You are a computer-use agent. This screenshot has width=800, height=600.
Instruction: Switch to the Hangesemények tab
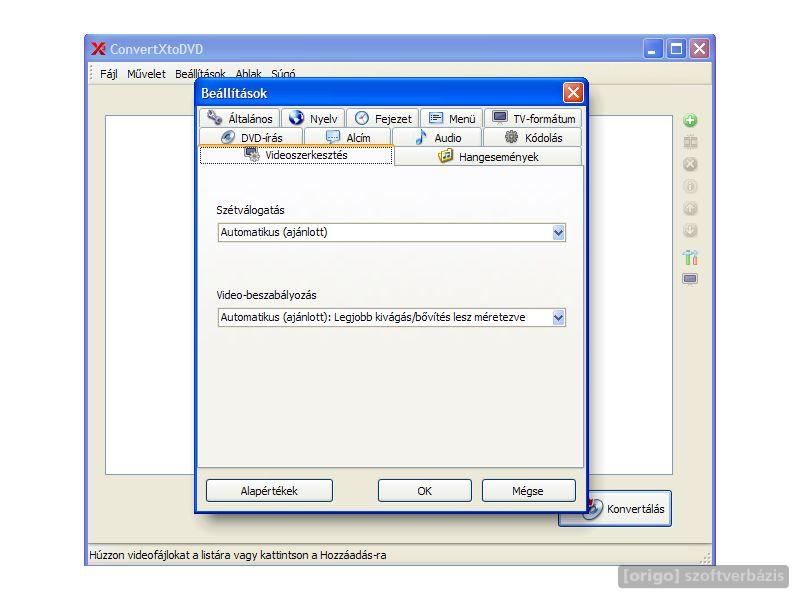tap(488, 156)
